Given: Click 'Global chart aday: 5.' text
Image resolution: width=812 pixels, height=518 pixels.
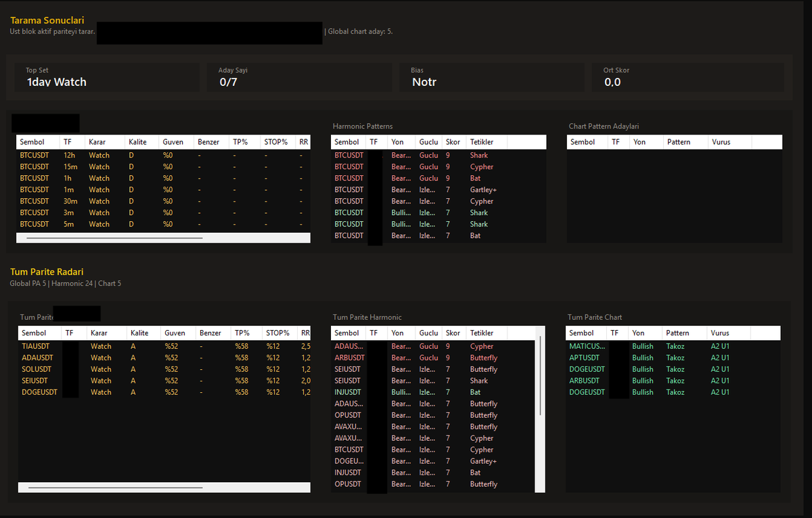Looking at the screenshot, I should (x=360, y=31).
